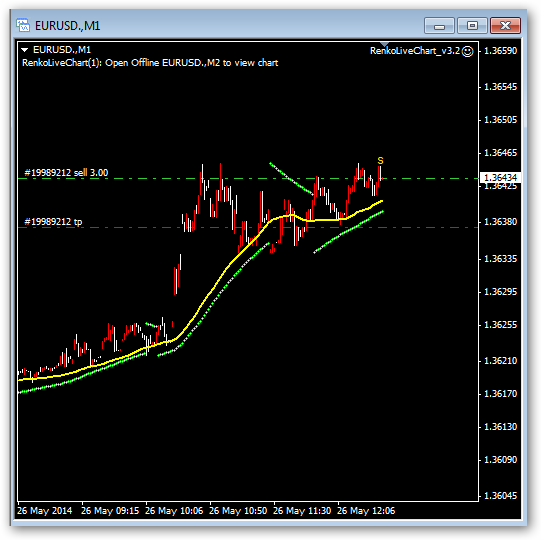
Task: Click the 1.36335 price scale value
Action: 501,258
